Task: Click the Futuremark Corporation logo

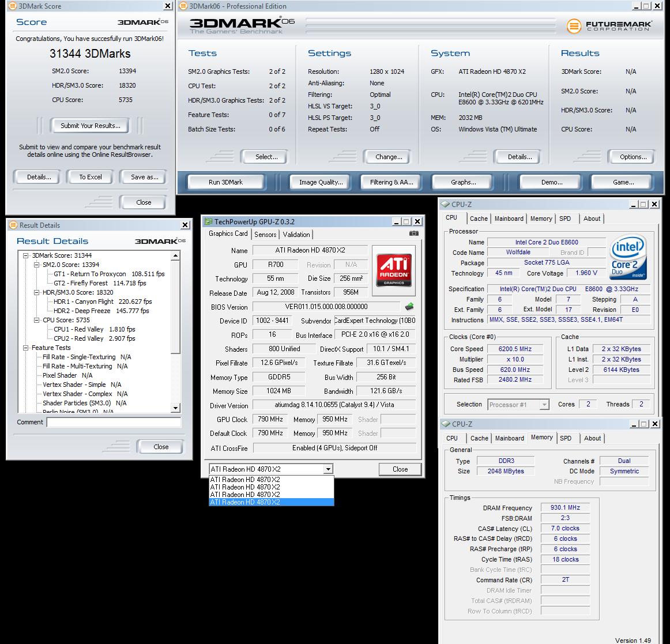Action: click(609, 25)
